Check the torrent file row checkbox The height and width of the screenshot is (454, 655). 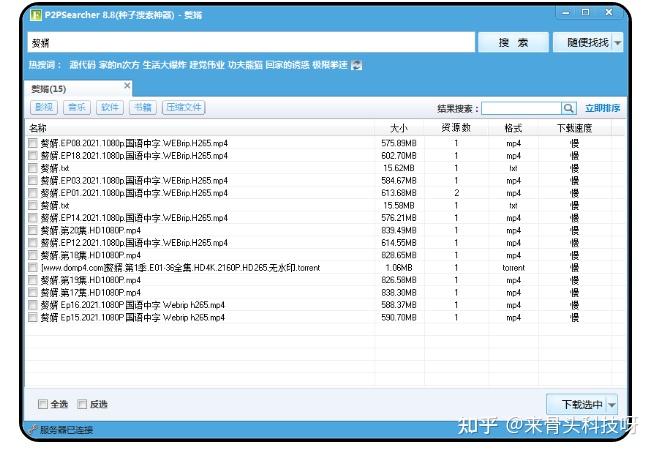[x=33, y=267]
